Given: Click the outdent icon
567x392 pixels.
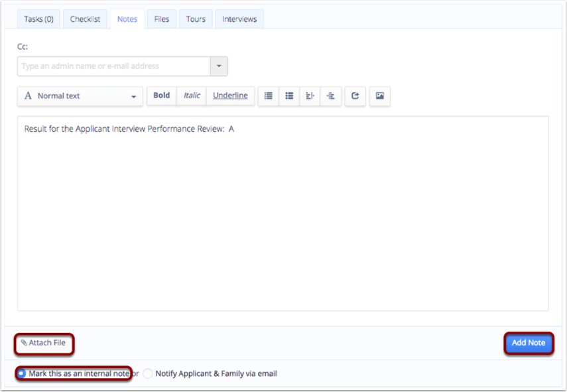Looking at the screenshot, I should (310, 96).
